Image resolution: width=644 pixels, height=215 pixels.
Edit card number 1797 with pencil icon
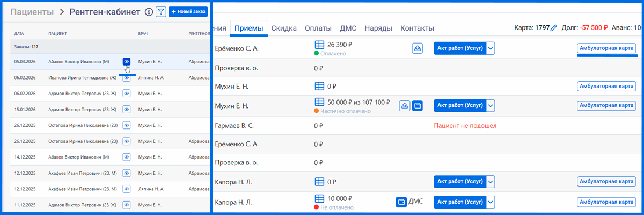pyautogui.click(x=554, y=28)
